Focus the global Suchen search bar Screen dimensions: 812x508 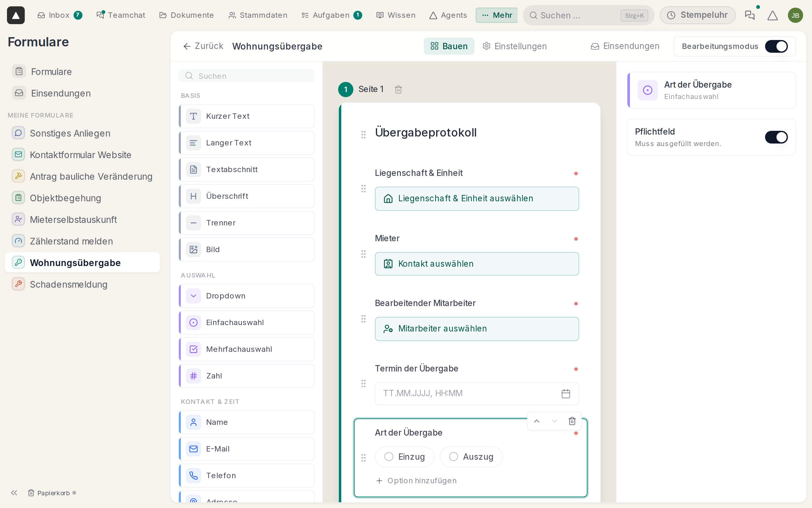pos(588,15)
